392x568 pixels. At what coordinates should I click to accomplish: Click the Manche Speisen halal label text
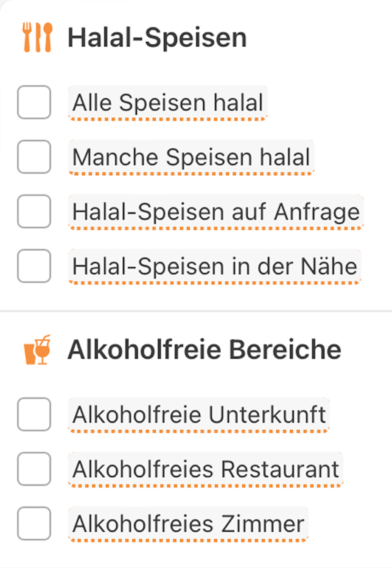pyautogui.click(x=191, y=157)
